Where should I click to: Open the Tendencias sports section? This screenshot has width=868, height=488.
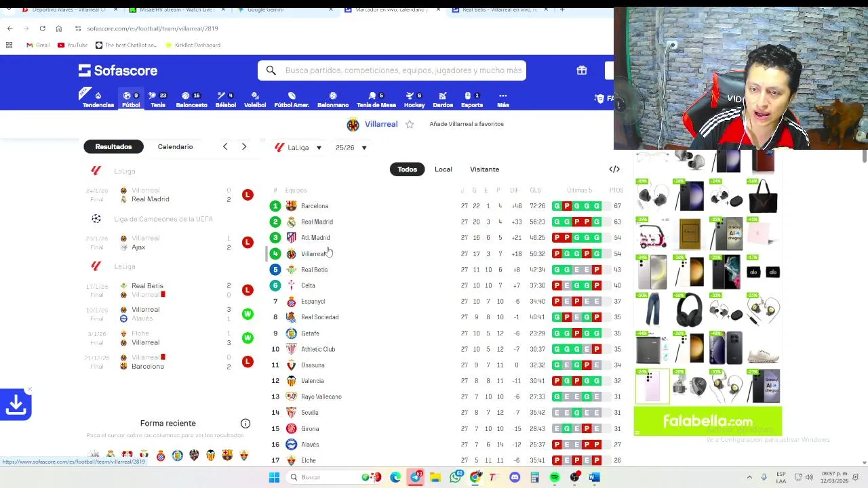pyautogui.click(x=98, y=100)
